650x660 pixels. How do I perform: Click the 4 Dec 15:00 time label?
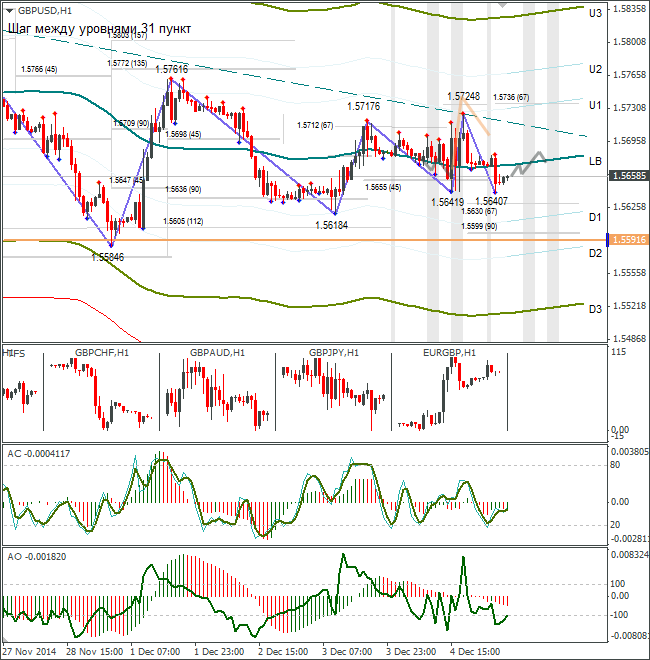click(x=475, y=652)
